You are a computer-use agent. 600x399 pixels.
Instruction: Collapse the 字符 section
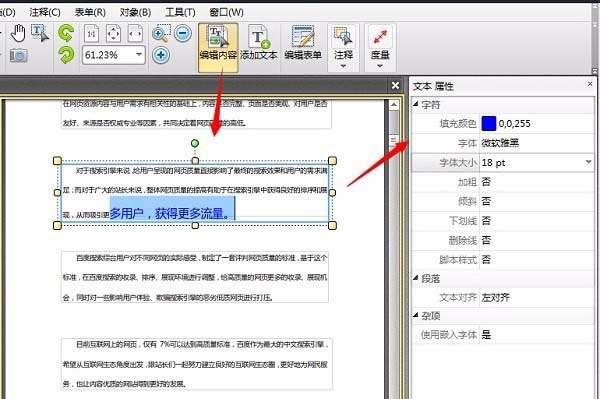tap(416, 104)
